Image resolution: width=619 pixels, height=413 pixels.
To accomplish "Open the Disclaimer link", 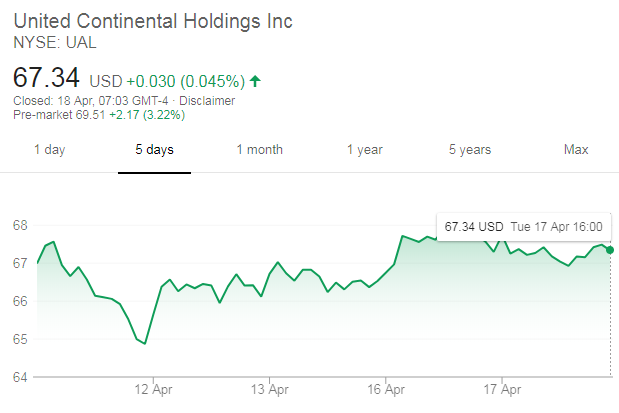I will (x=208, y=101).
